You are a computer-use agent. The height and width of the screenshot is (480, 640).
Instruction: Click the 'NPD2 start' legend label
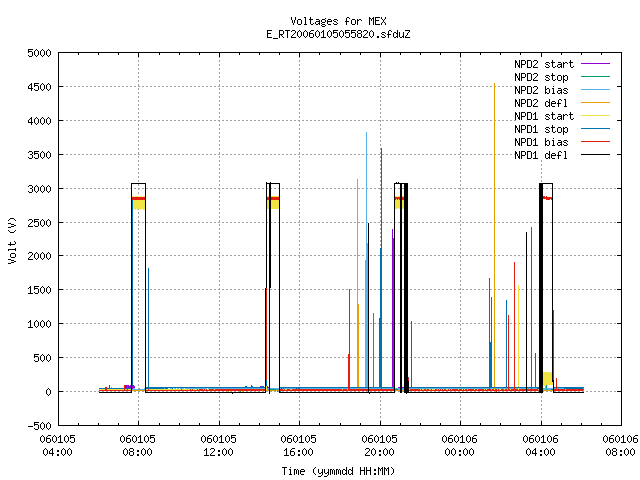[x=544, y=64]
